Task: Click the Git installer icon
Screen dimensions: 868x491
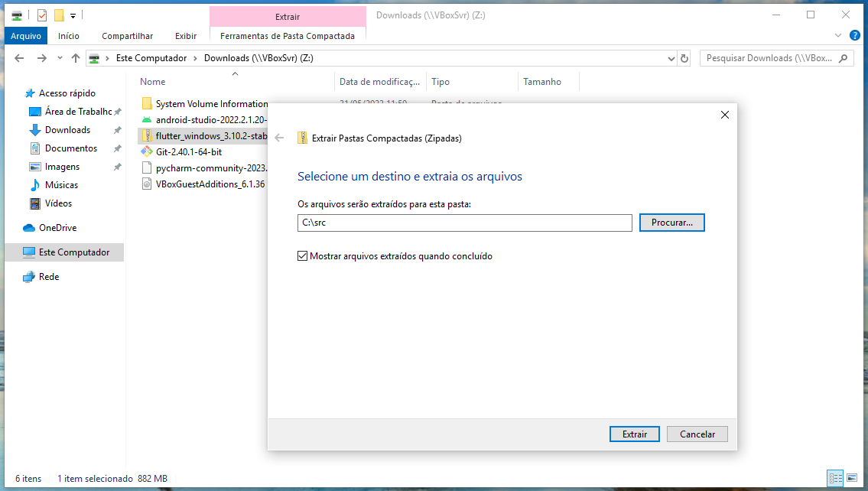Action: click(x=147, y=151)
